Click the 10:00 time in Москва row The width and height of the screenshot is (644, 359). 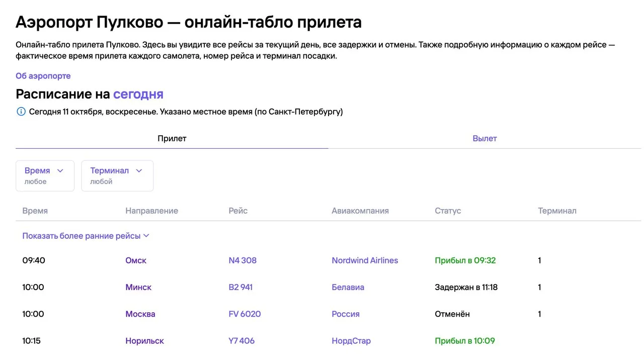click(33, 314)
